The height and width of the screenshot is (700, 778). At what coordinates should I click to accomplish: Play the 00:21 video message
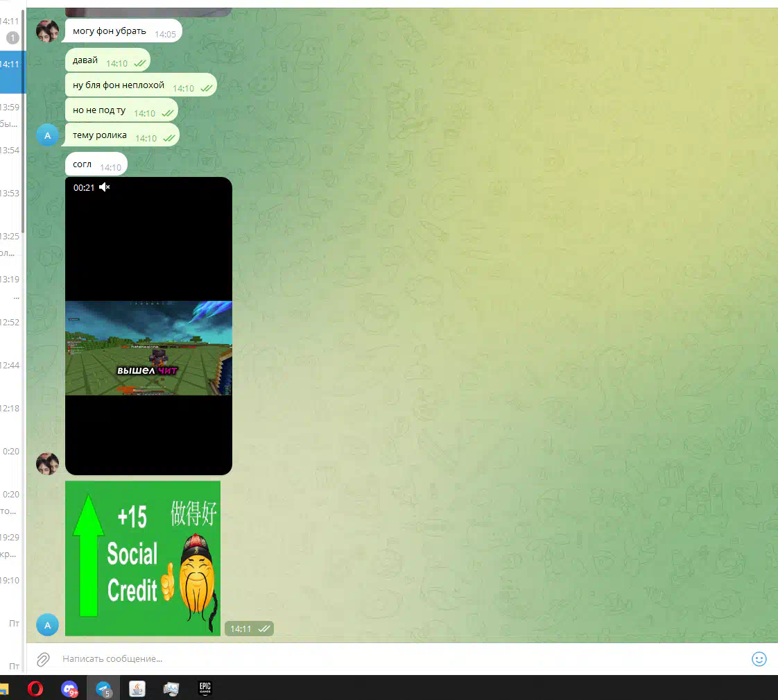tap(148, 326)
